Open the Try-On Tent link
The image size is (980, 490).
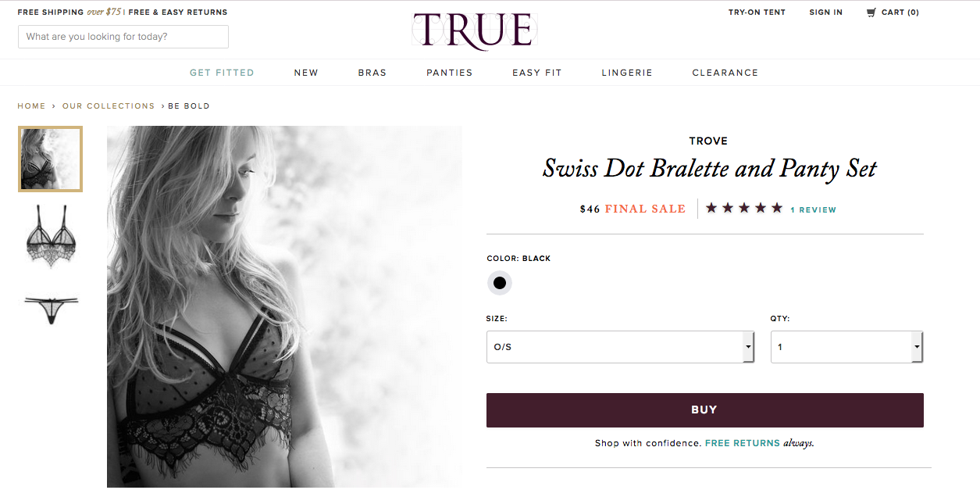[757, 13]
